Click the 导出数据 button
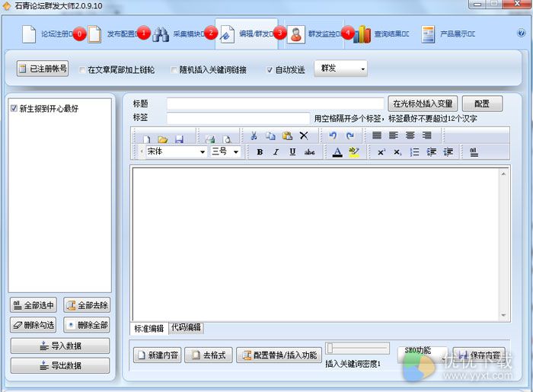Screen dimensions: 533x392 (60, 365)
